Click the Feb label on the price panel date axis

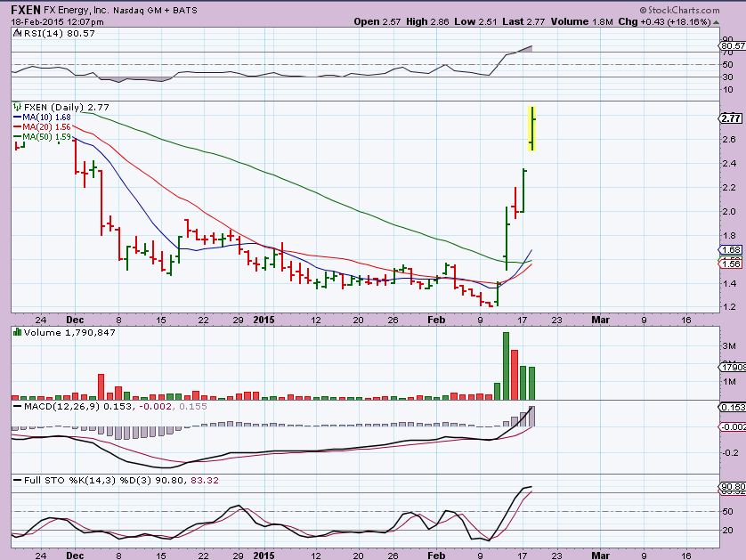pyautogui.click(x=436, y=320)
